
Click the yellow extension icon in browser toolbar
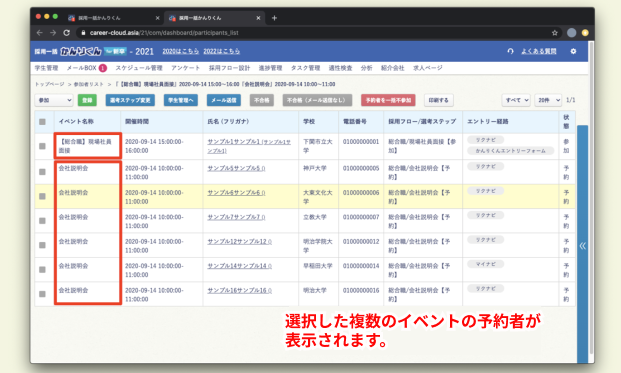(x=585, y=33)
